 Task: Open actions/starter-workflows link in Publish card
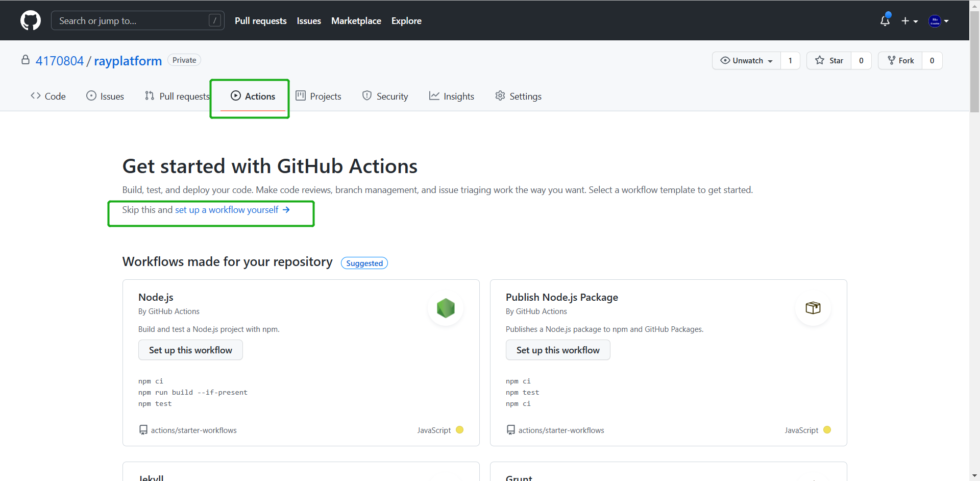561,430
